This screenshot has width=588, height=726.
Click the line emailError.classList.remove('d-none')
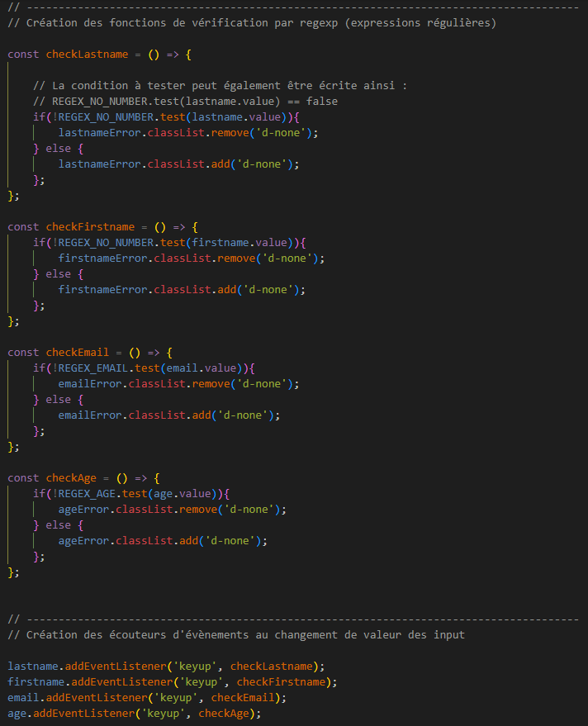(x=178, y=384)
